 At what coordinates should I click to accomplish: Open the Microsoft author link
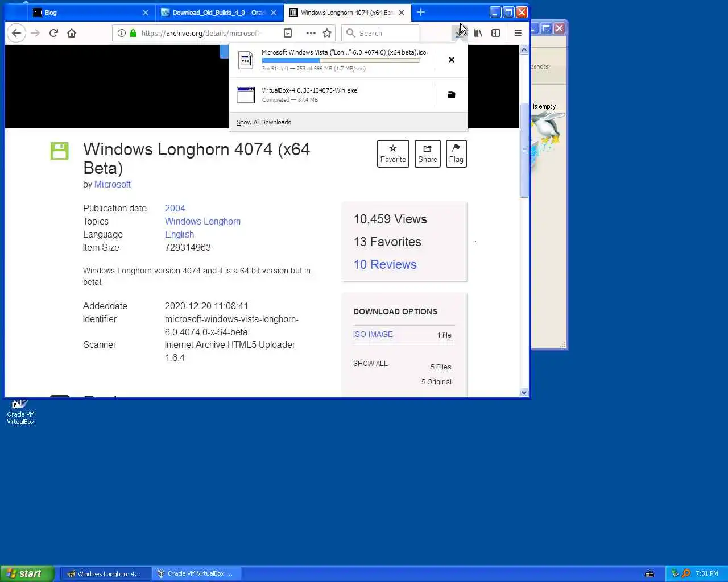(x=113, y=184)
